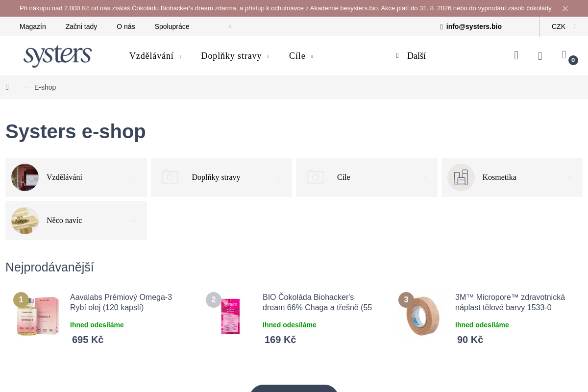Click the 695 Kč price
Screen dimensions: 588x392
coord(88,340)
